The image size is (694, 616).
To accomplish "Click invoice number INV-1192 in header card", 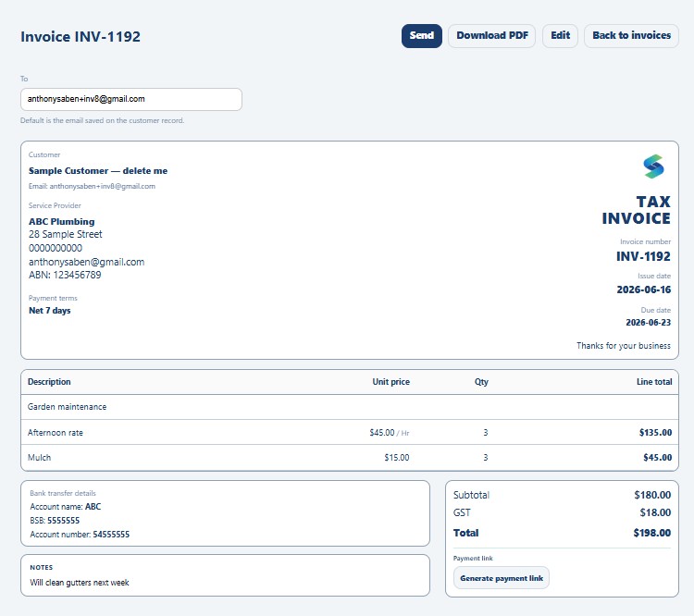I will coord(643,256).
